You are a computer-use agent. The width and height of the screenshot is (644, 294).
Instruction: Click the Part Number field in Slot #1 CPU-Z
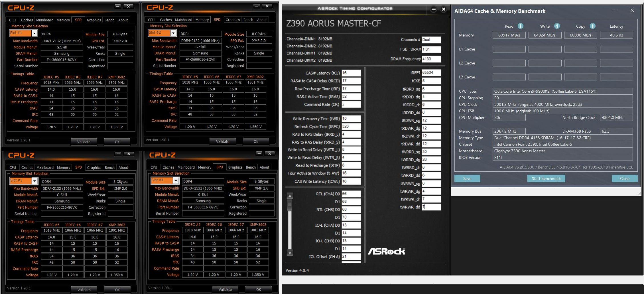click(62, 60)
